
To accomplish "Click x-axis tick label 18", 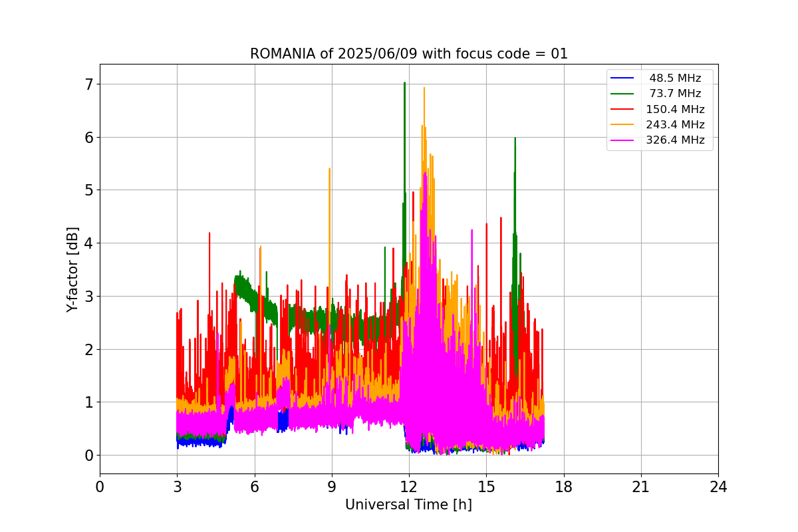I will (563, 487).
